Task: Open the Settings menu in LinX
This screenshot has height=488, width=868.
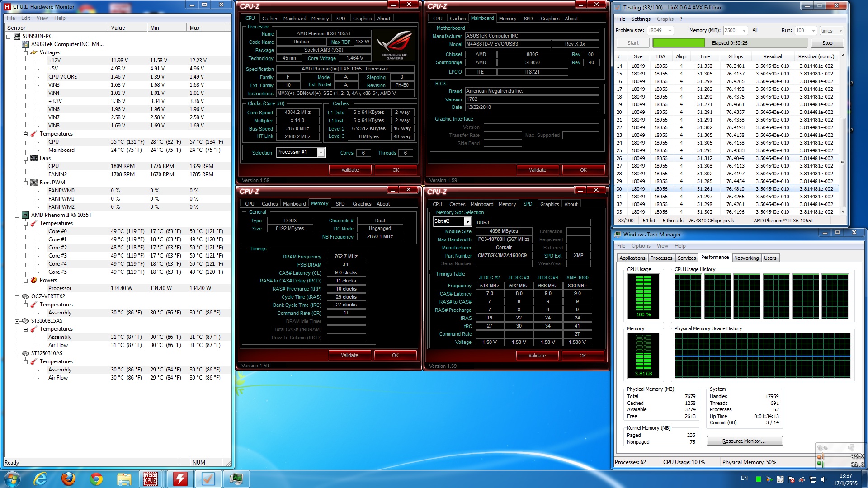Action: click(x=641, y=19)
